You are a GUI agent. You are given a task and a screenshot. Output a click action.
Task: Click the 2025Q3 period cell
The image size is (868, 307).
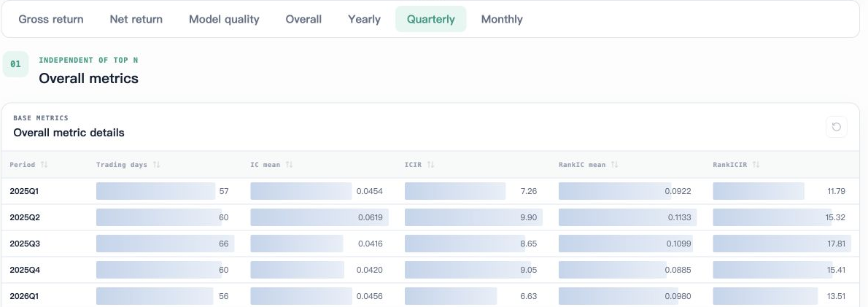coord(25,244)
